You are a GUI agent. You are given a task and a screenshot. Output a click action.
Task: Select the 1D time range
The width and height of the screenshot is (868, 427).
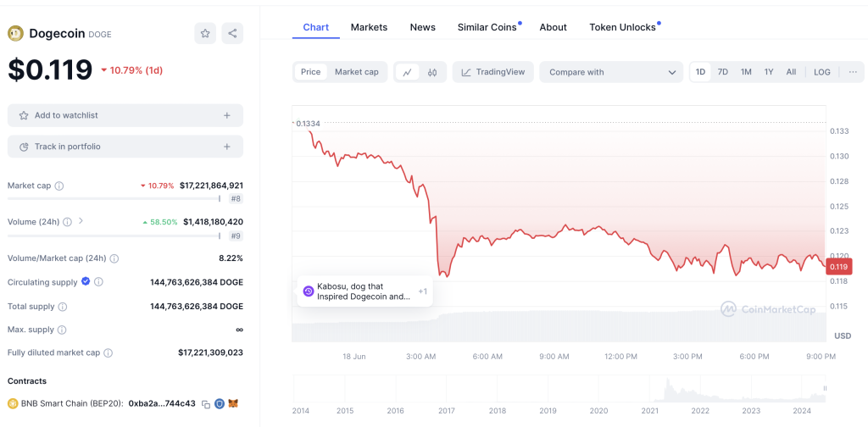pos(700,72)
